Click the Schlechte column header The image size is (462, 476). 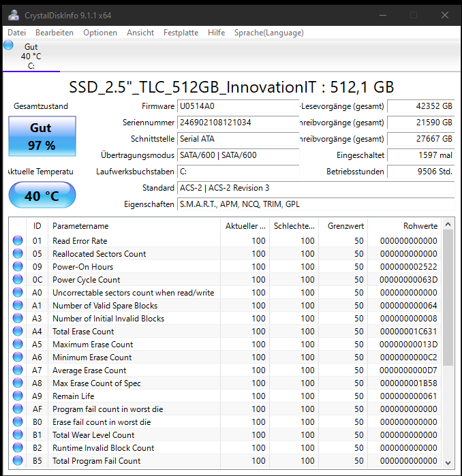(x=294, y=226)
